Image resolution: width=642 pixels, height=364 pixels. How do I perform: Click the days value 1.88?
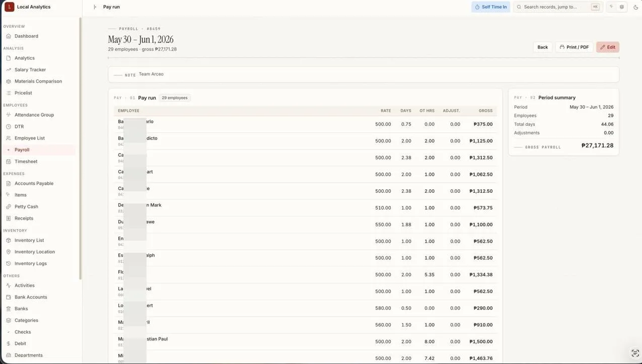pyautogui.click(x=406, y=225)
